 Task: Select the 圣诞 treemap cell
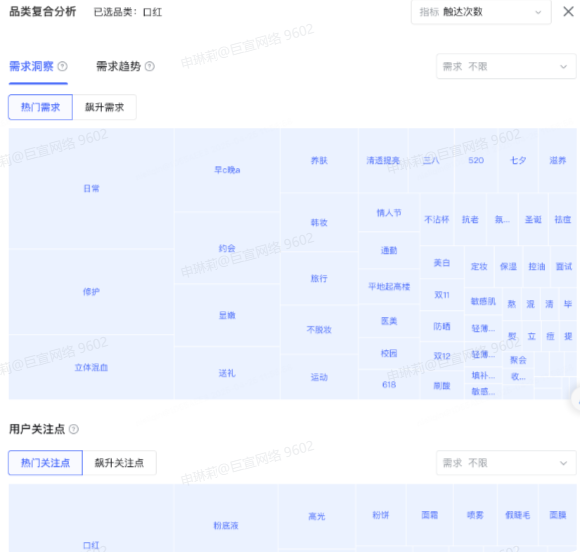coord(533,220)
